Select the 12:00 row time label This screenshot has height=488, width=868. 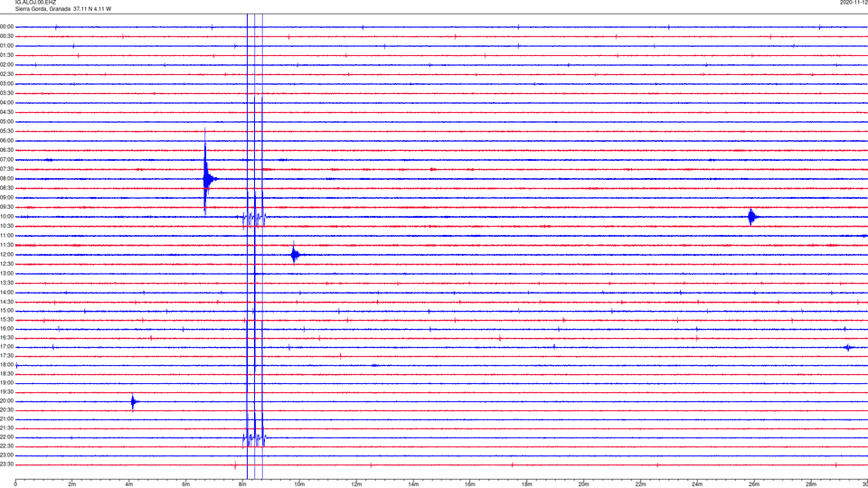pos(6,255)
